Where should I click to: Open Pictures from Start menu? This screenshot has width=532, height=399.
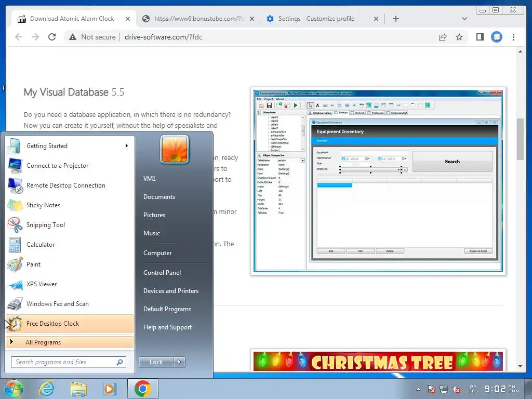point(154,215)
